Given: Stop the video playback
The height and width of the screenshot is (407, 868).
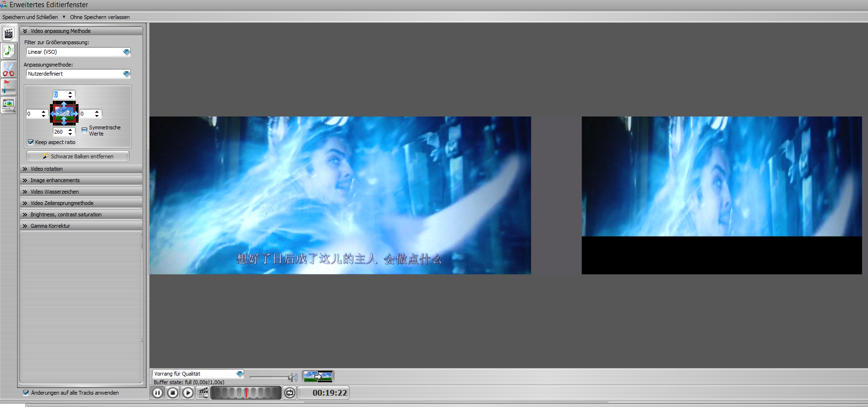Looking at the screenshot, I should pyautogui.click(x=173, y=393).
